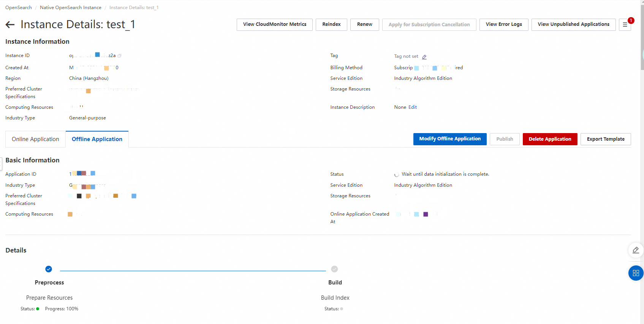Click the 'Instance Information' section heading

pos(37,42)
